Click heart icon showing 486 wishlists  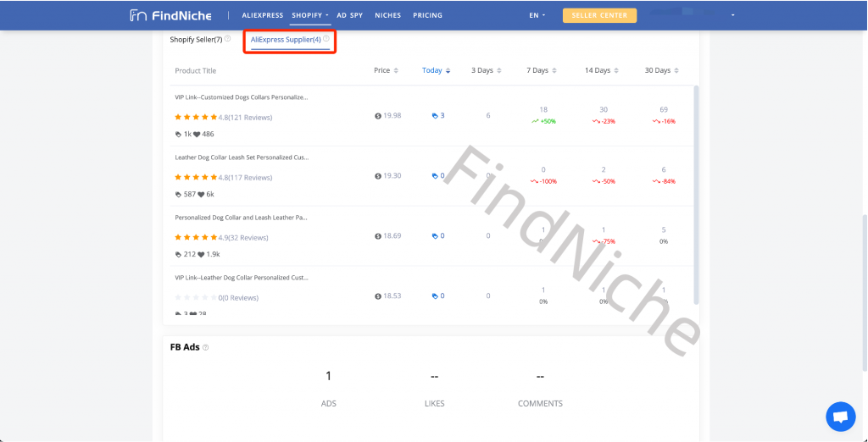(196, 134)
